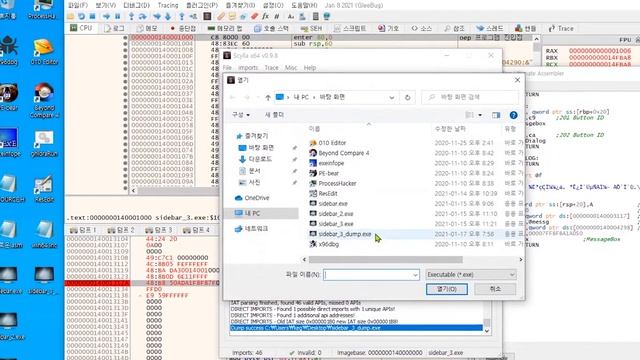Click the help question mark icon
This screenshot has width=640, height=360.
point(513,115)
